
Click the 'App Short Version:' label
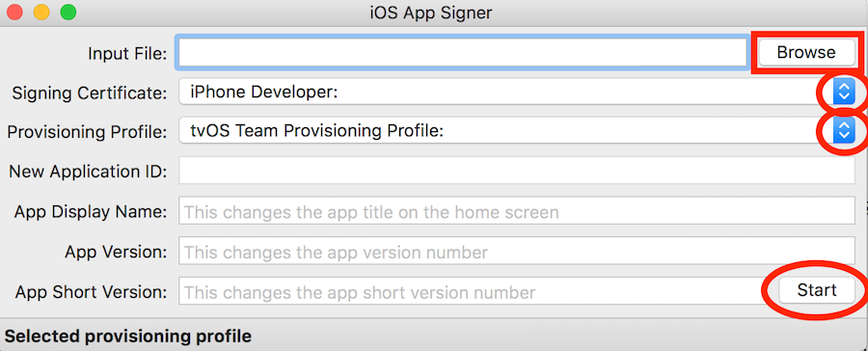tap(92, 292)
